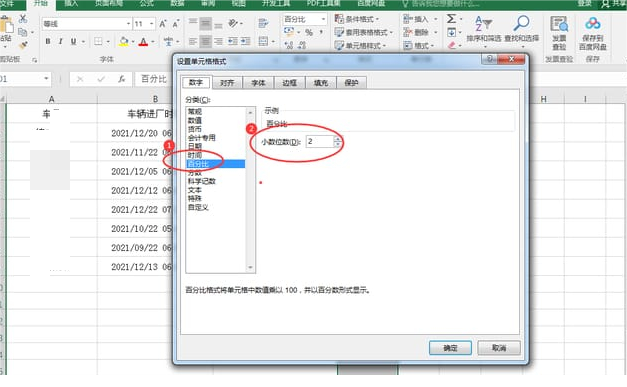Select 科学记数 in the category list
The image size is (627, 387).
click(202, 181)
